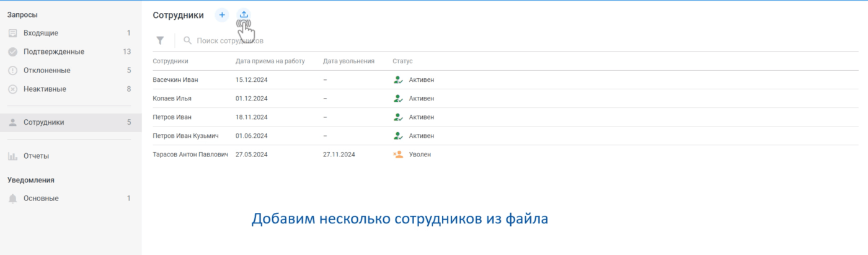Open Тарасов Антон Павлович record
Screen dimensions: 868x255
pyautogui.click(x=190, y=154)
